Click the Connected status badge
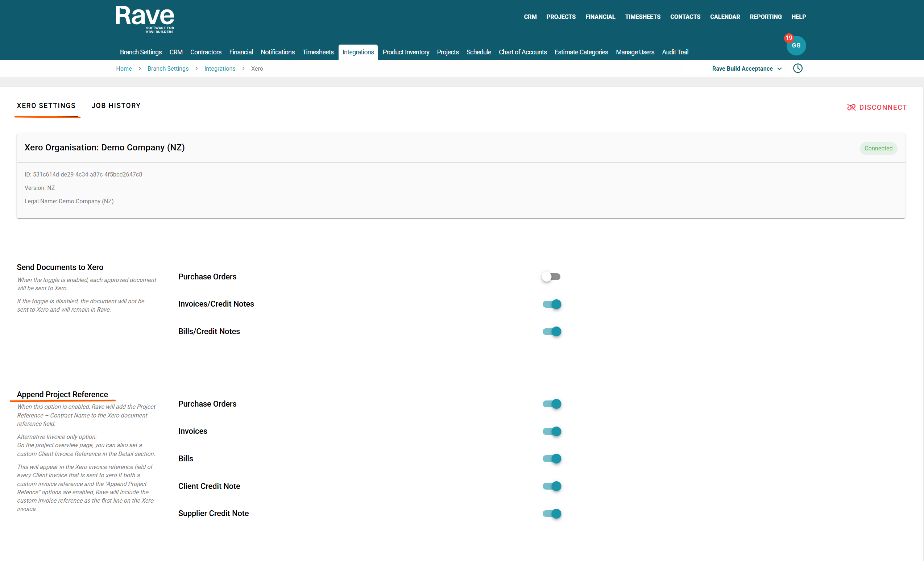924x561 pixels. 878,149
